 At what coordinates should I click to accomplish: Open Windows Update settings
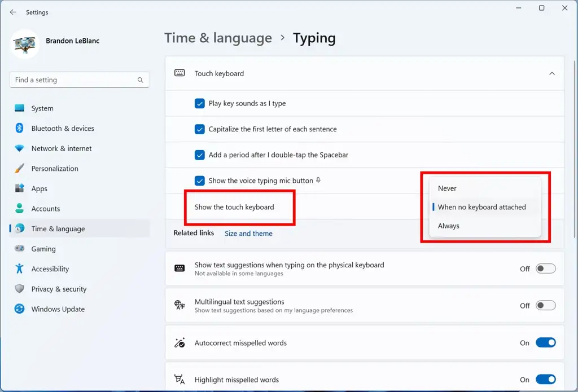pyautogui.click(x=56, y=309)
